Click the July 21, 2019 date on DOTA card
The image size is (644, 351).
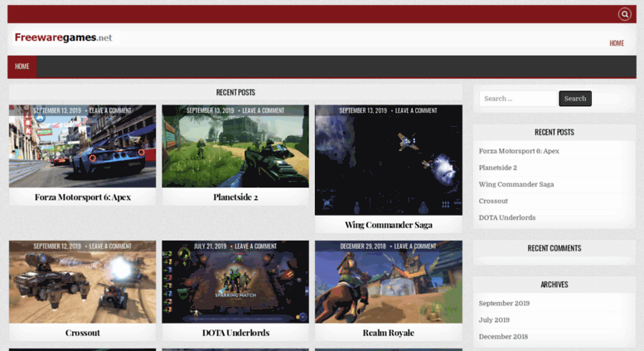(211, 246)
